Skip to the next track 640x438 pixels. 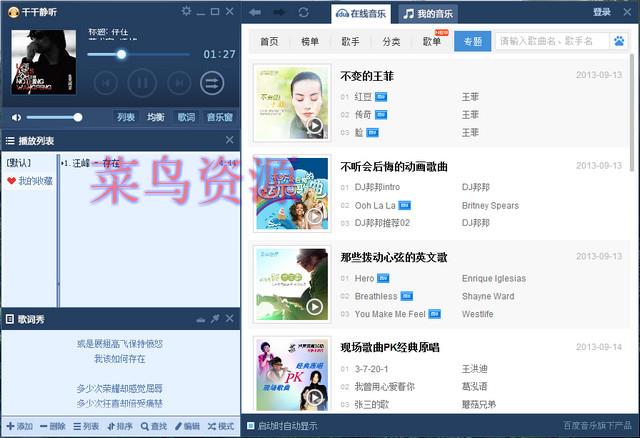point(179,83)
